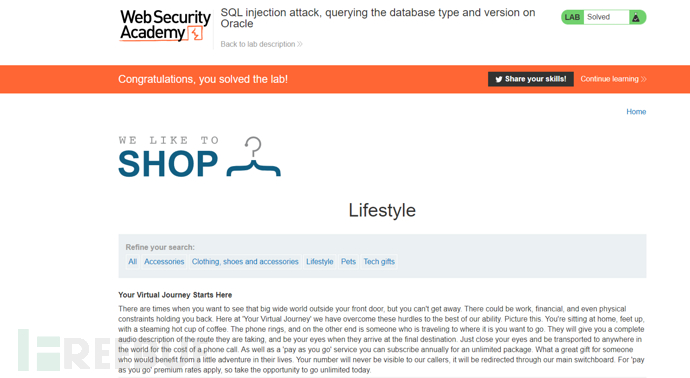Screen dimensions: 690x378
Task: Filter by the Pets category
Action: pyautogui.click(x=348, y=261)
